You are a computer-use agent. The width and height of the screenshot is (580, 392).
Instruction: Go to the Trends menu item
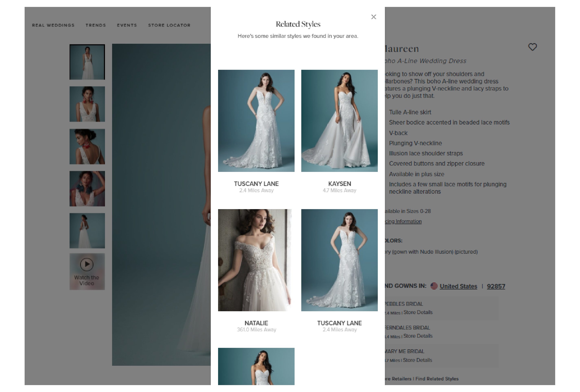click(x=96, y=25)
